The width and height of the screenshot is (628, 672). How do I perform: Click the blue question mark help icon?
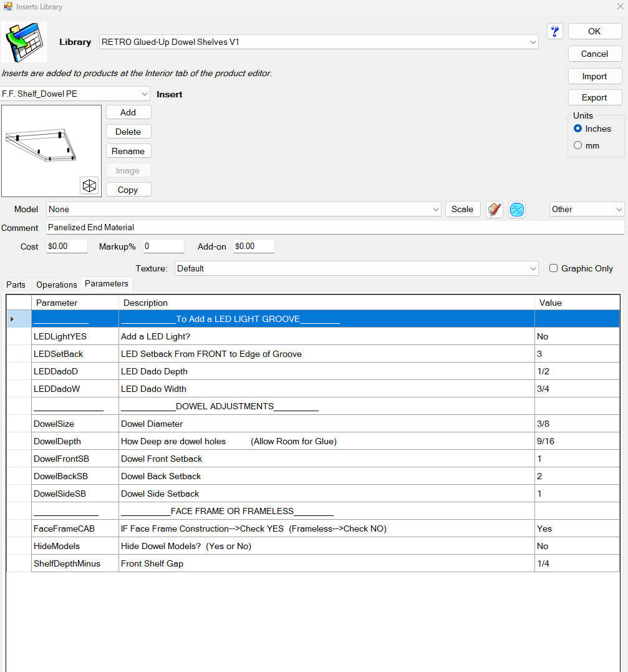point(555,31)
